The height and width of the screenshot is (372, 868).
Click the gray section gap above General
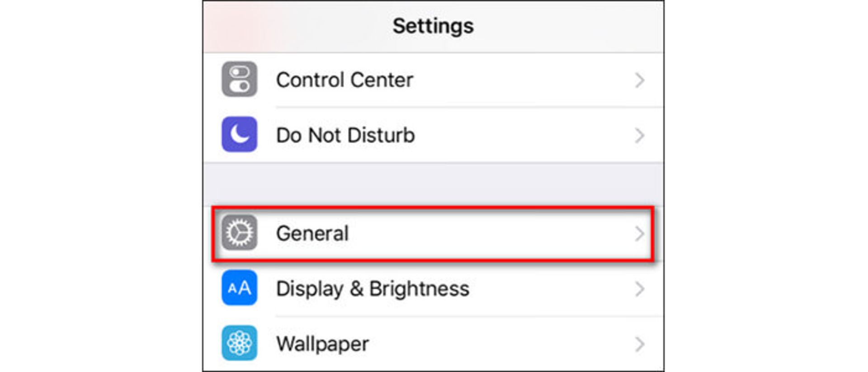point(433,184)
